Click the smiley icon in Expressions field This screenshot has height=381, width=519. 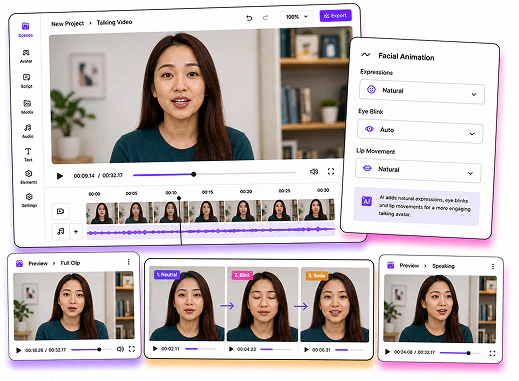pyautogui.click(x=371, y=89)
